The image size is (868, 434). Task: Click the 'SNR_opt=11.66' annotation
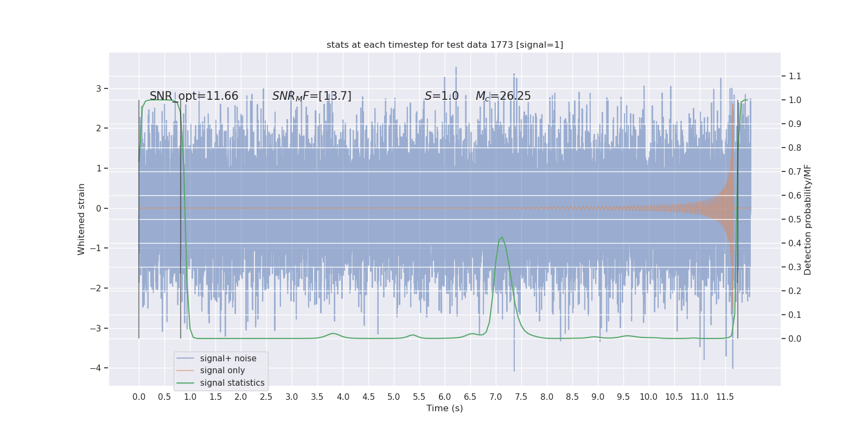[194, 96]
